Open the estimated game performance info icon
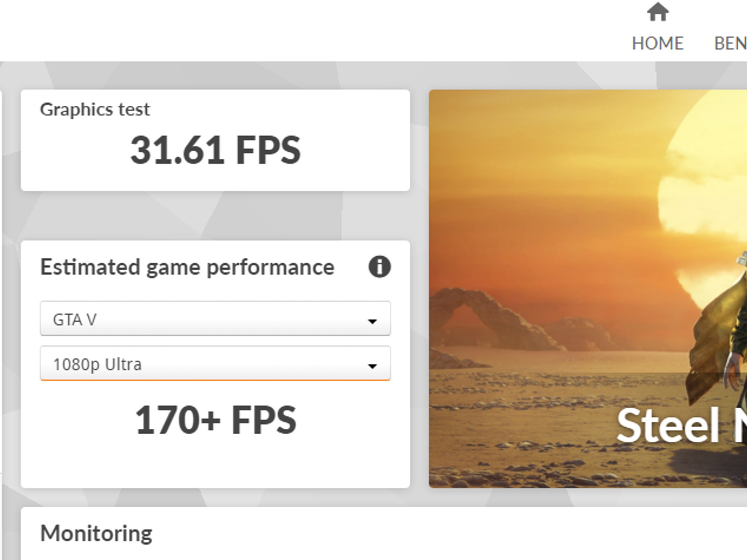Image resolution: width=747 pixels, height=560 pixels. pos(379,267)
